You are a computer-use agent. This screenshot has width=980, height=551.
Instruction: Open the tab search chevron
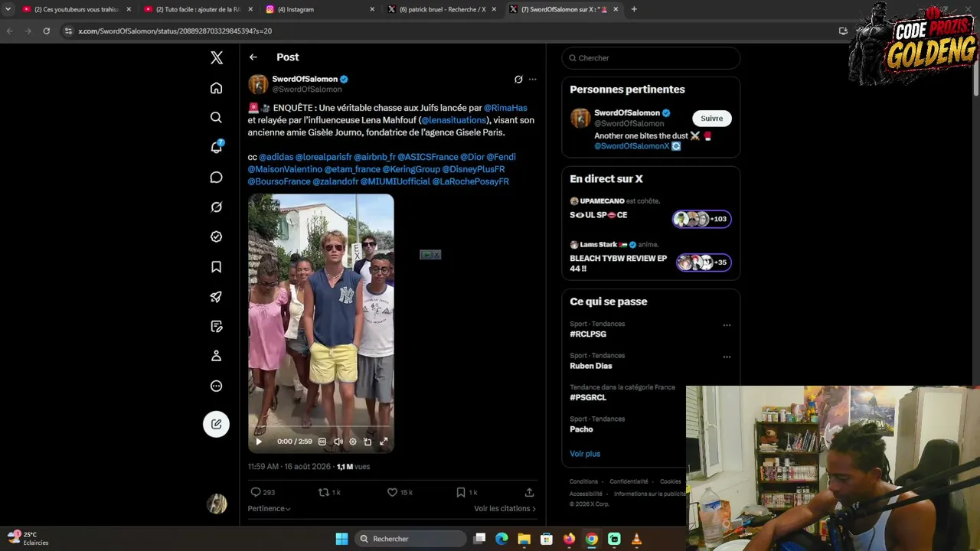coord(8,9)
